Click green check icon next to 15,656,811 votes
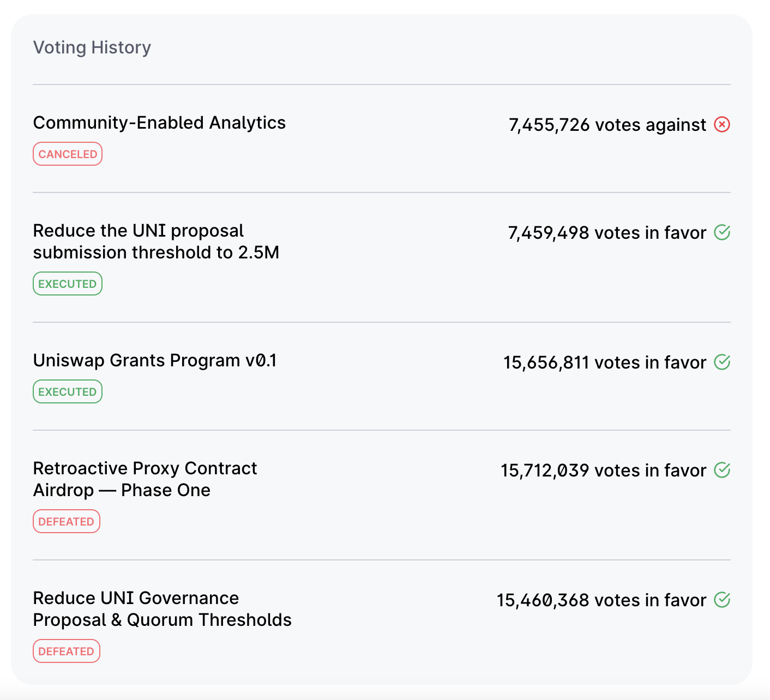The width and height of the screenshot is (770, 700). [x=722, y=363]
